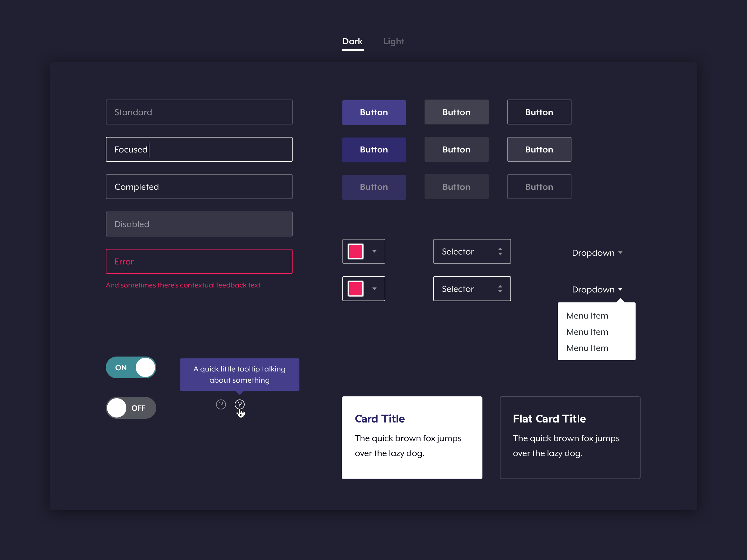The width and height of the screenshot is (747, 560).
Task: Click the stepper arrow on bottom Selector
Action: [x=500, y=289]
